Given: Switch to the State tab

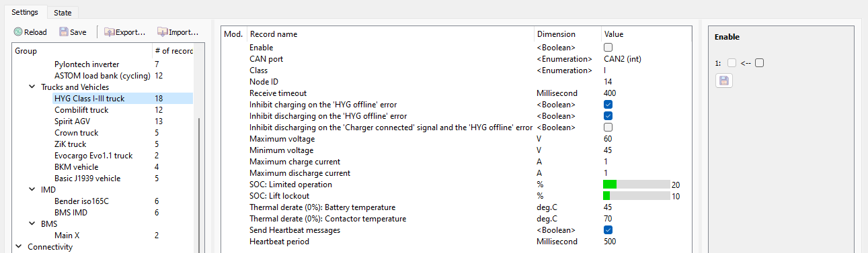Looking at the screenshot, I should pos(63,12).
